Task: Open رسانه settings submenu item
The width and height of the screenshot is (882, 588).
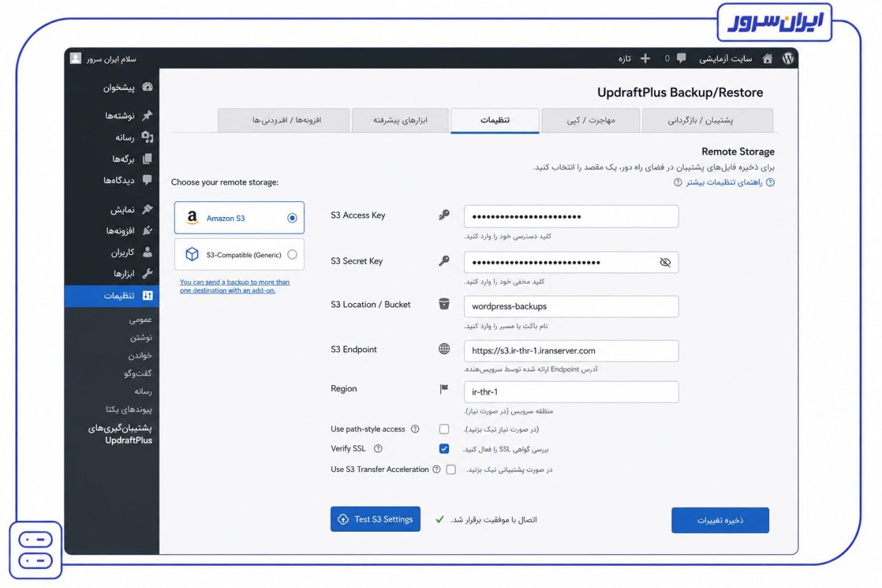Action: point(143,391)
